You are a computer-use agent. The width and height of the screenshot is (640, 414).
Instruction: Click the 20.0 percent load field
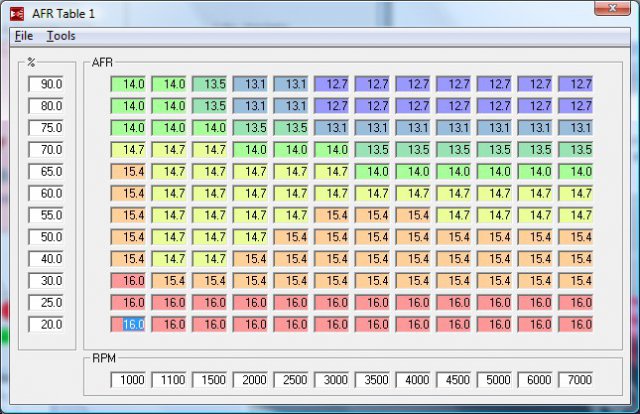click(x=47, y=324)
